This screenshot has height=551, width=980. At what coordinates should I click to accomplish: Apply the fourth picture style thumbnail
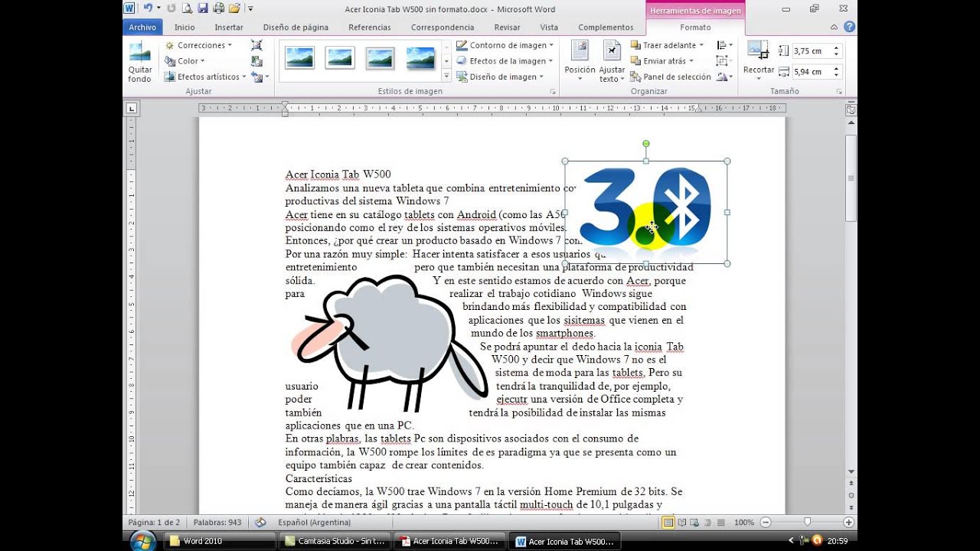(420, 58)
